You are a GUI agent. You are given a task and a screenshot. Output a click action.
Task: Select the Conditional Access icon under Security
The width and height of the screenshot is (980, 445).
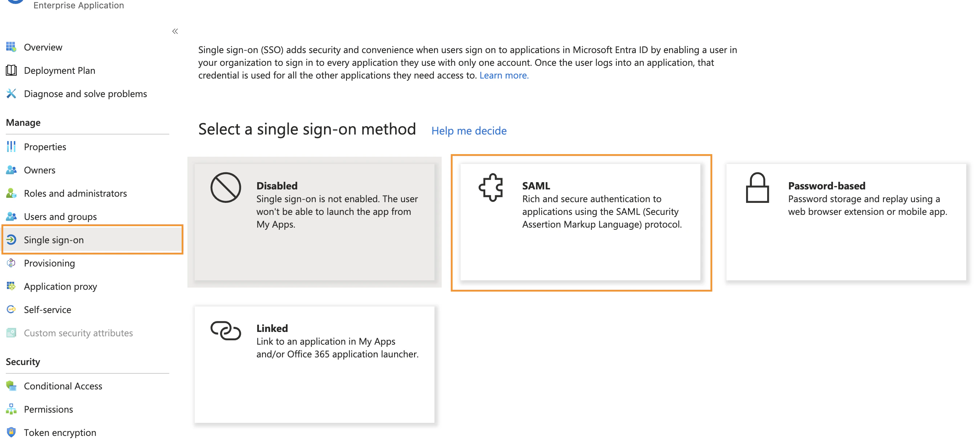point(11,386)
